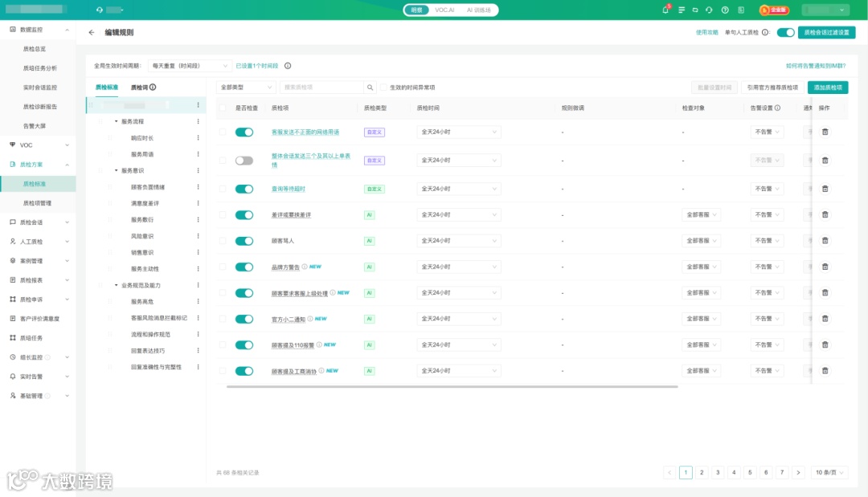The width and height of the screenshot is (868, 497).
Task: Open the 客户评价满意度 sidebar item
Action: 38,319
